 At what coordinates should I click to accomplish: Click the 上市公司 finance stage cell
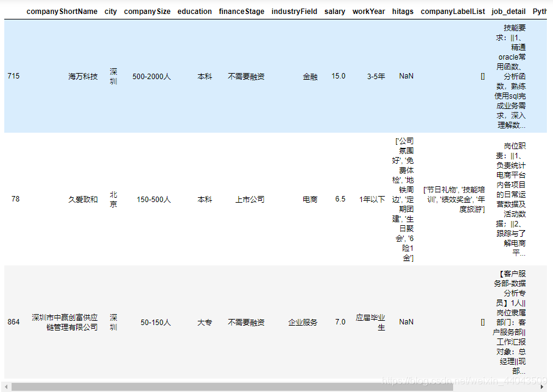click(250, 200)
